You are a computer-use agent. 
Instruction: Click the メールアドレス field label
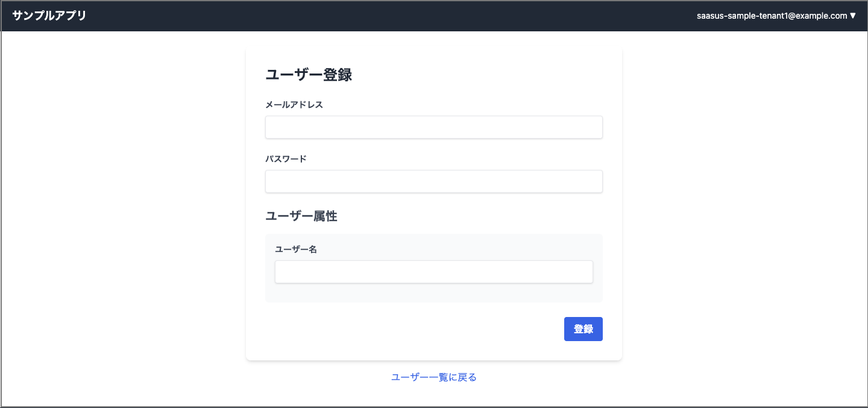coord(294,105)
